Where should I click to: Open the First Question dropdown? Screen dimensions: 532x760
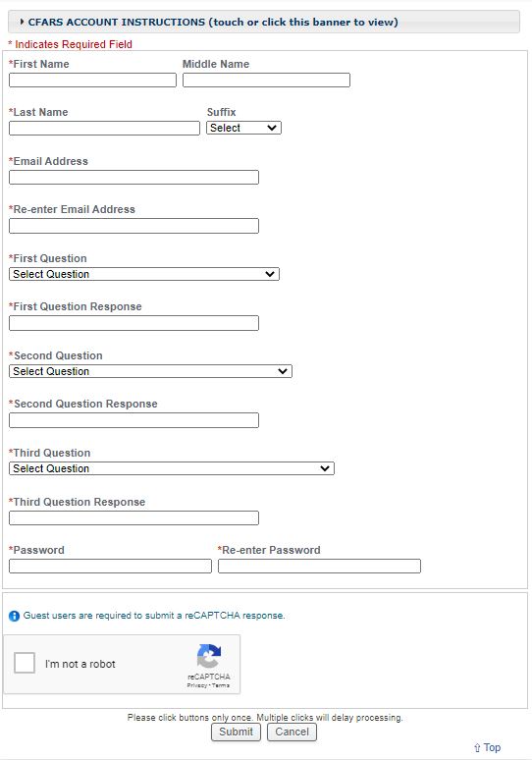[144, 274]
